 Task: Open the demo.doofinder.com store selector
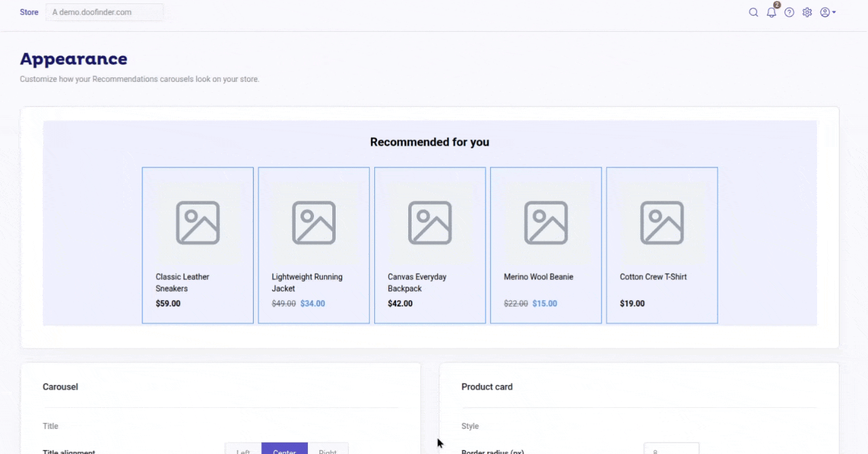pyautogui.click(x=104, y=12)
